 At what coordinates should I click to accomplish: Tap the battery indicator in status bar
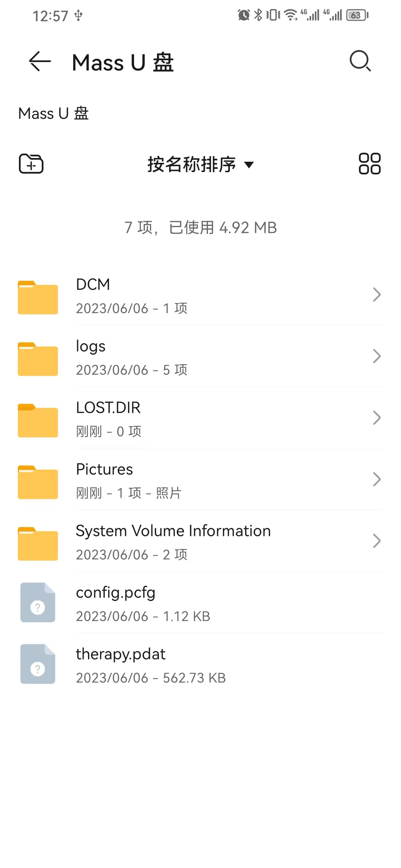point(357,15)
